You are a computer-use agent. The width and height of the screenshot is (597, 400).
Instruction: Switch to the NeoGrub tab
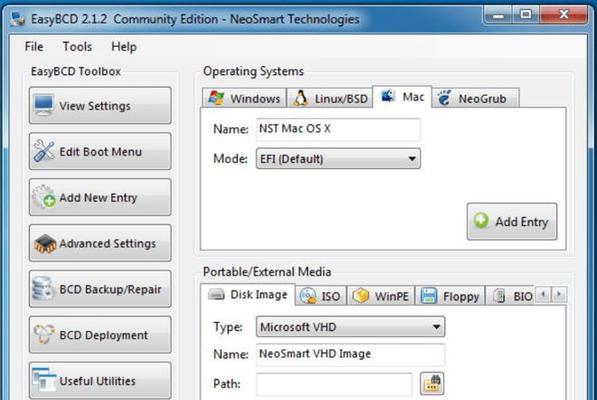475,98
